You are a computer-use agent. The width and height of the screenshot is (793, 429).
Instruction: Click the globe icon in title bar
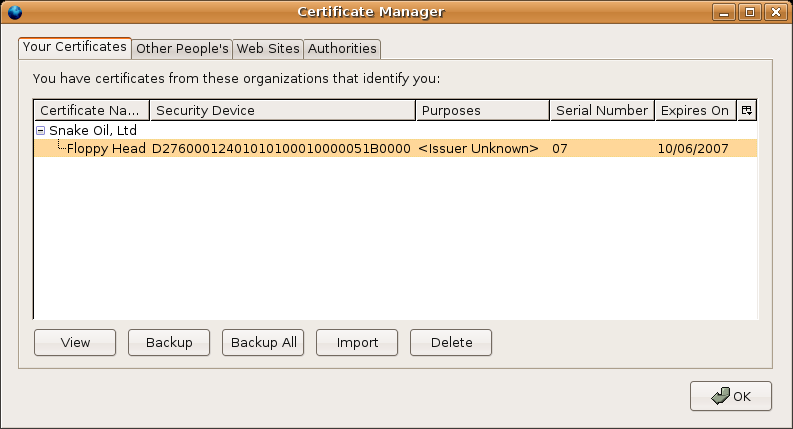[x=14, y=12]
